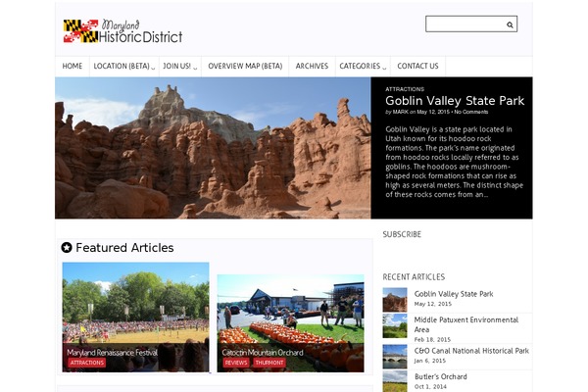Open the No Comments link
Screen dimensions: 588x392
(471, 112)
